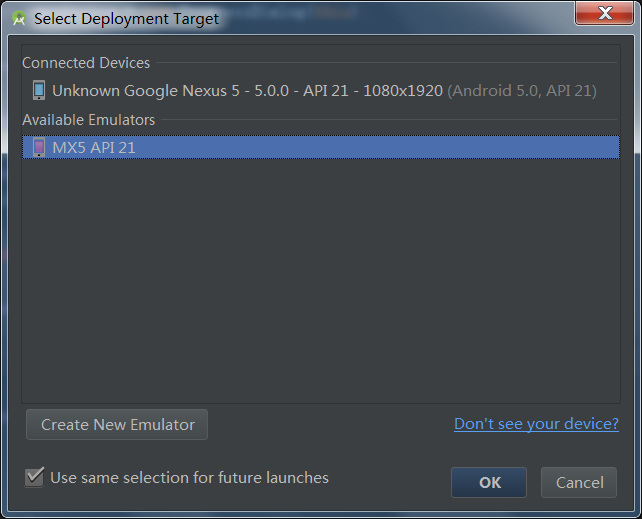Cancel the deployment target dialog
642x519 pixels.
579,482
